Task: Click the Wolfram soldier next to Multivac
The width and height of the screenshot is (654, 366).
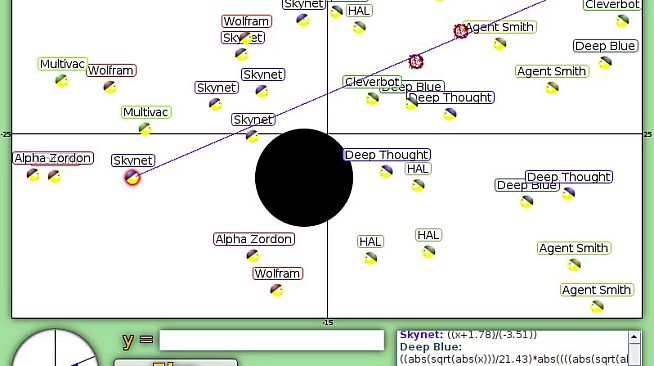Action: point(110,87)
